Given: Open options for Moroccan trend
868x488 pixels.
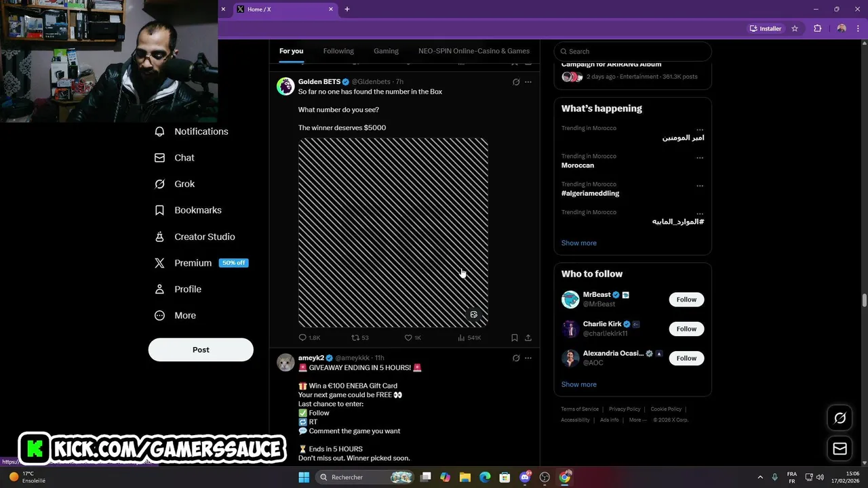Looking at the screenshot, I should [700, 157].
